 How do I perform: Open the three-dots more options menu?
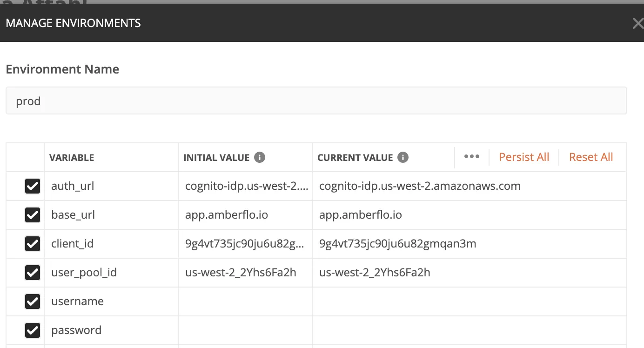click(x=471, y=157)
